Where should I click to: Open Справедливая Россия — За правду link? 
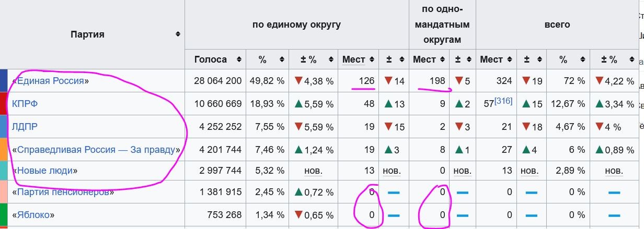pos(97,150)
